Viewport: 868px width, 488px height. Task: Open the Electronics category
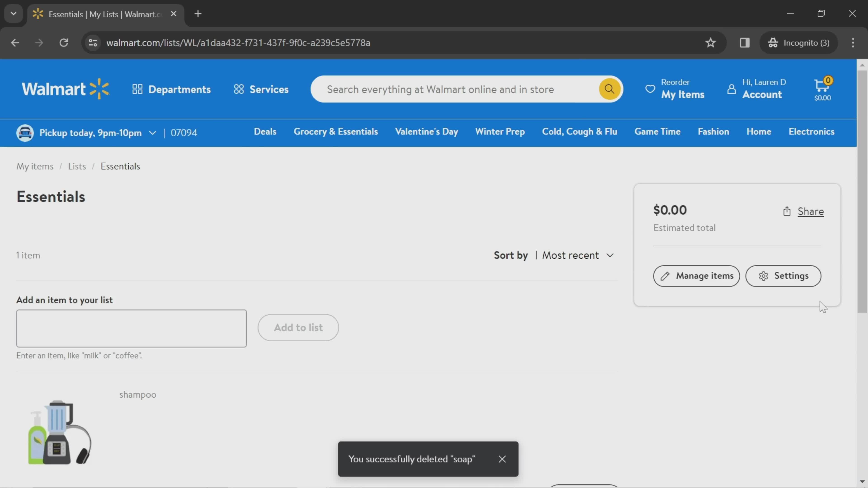tap(811, 132)
